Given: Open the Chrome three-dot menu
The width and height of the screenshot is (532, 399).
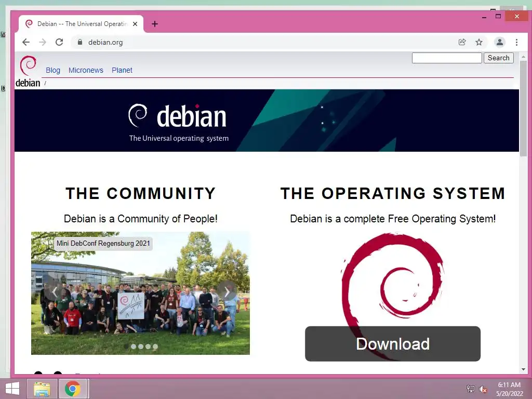Looking at the screenshot, I should tap(516, 42).
